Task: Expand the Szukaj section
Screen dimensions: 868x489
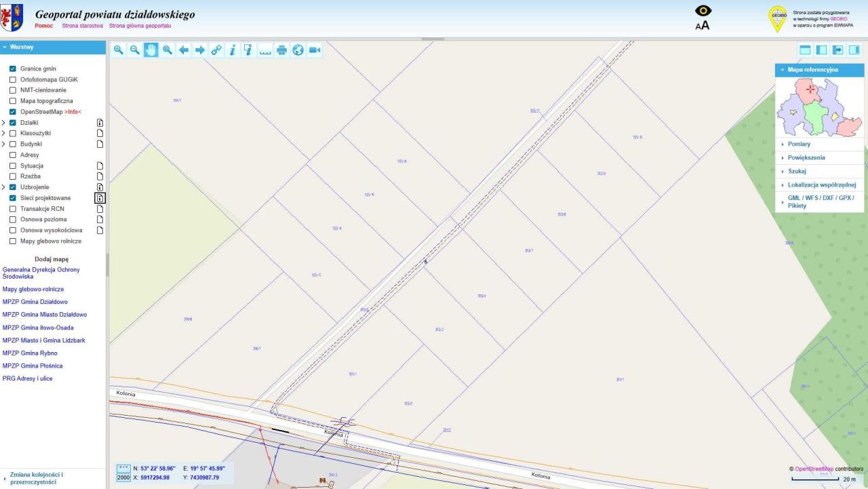Action: (819, 172)
